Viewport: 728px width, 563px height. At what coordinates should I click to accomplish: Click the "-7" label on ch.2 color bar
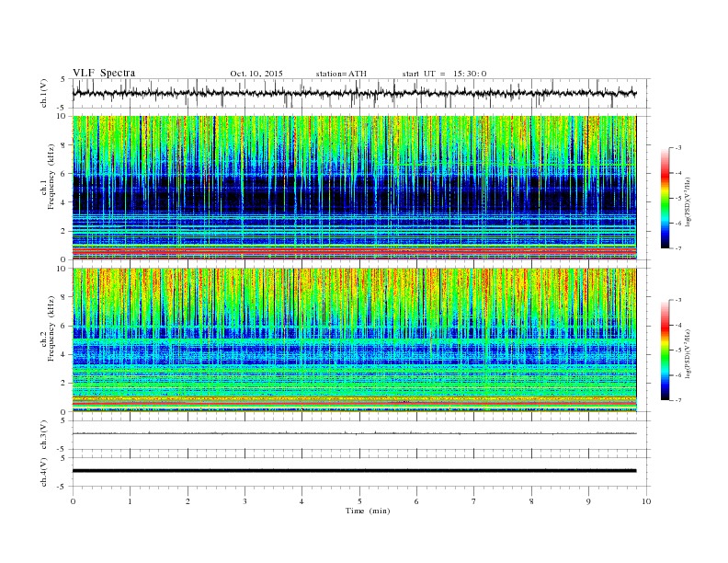(678, 400)
